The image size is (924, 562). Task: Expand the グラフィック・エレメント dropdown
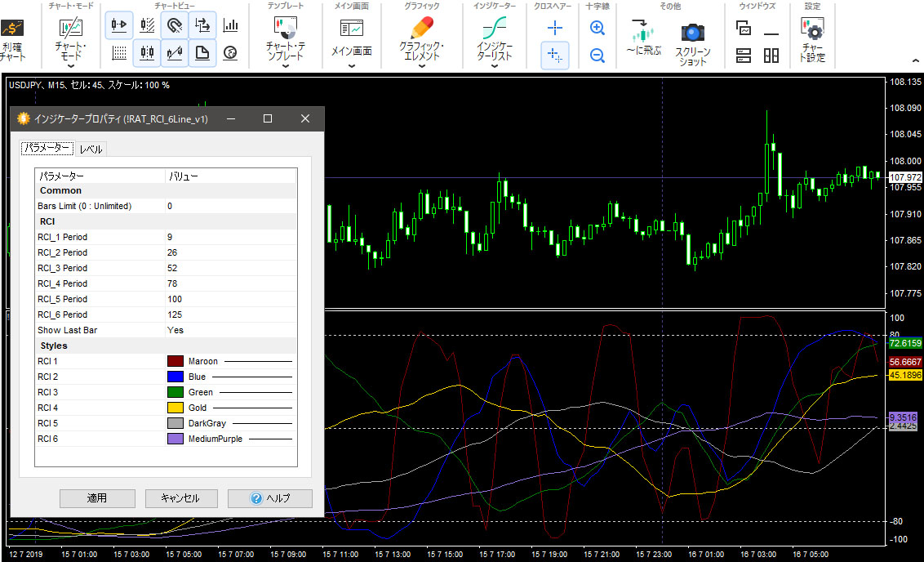pos(422,67)
